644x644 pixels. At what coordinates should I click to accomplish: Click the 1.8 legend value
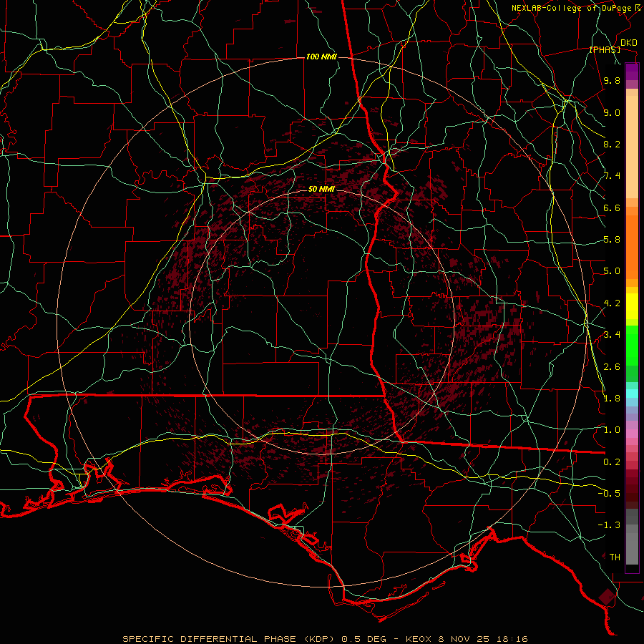pos(612,399)
